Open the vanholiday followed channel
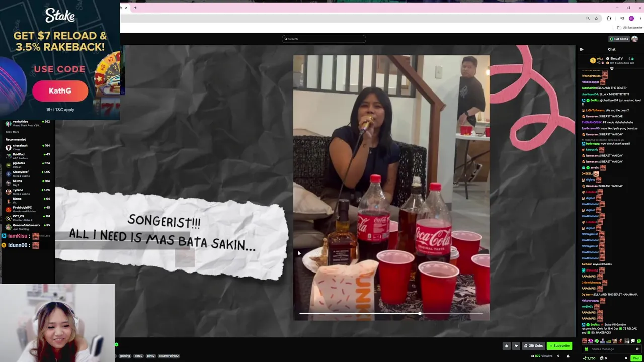 28,123
